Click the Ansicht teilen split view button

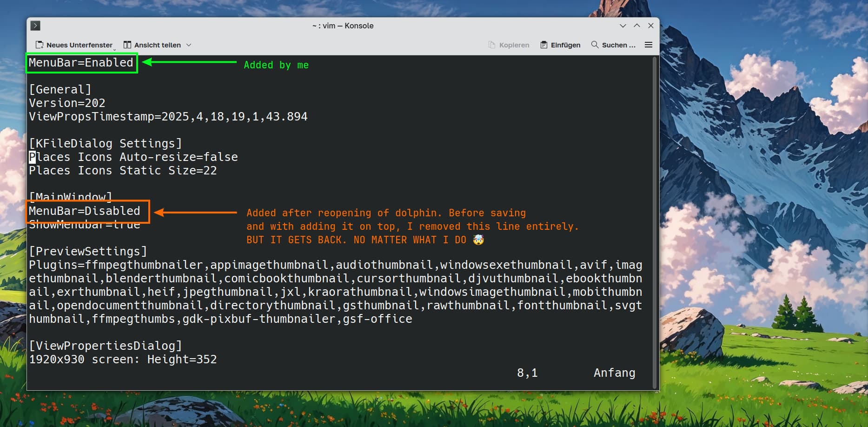tap(152, 45)
